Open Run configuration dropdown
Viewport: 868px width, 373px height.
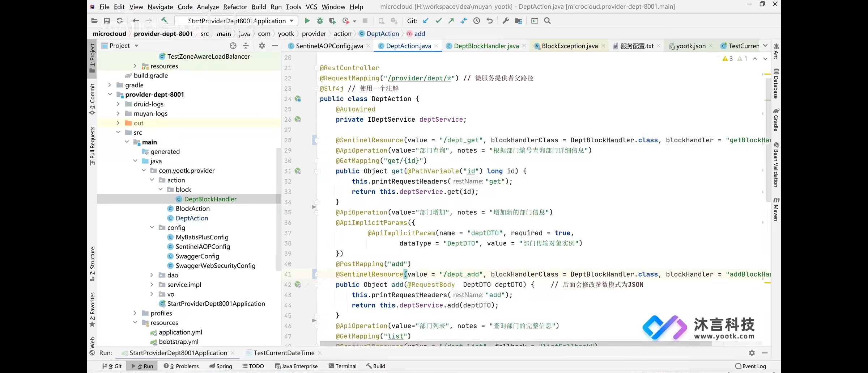(x=237, y=21)
